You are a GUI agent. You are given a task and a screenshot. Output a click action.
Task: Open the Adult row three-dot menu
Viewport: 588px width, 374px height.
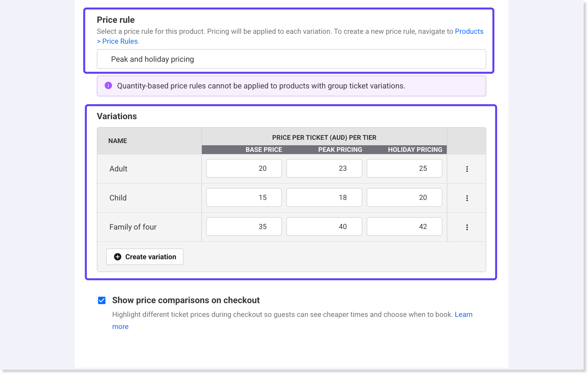pyautogui.click(x=467, y=169)
